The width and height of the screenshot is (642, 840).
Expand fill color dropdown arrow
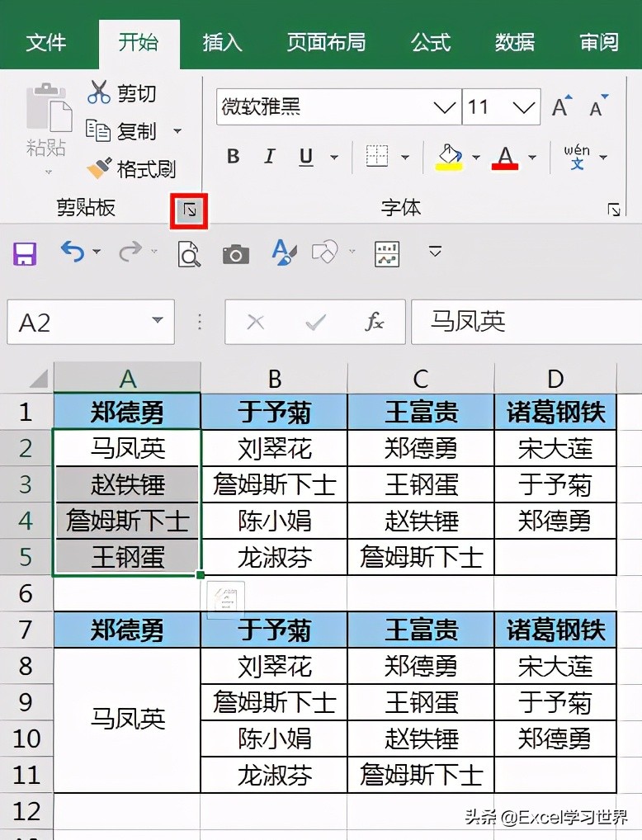pos(476,157)
